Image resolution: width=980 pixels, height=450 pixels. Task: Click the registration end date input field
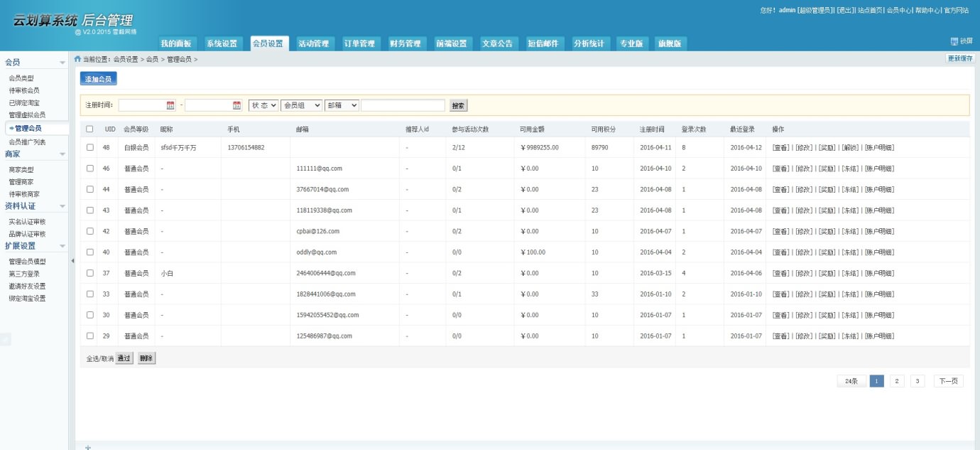[213, 105]
